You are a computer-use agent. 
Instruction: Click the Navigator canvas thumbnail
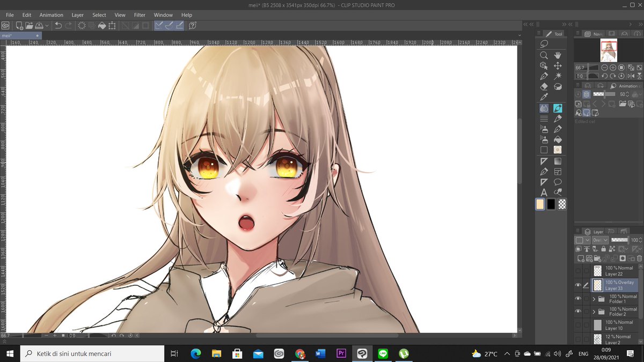[609, 50]
